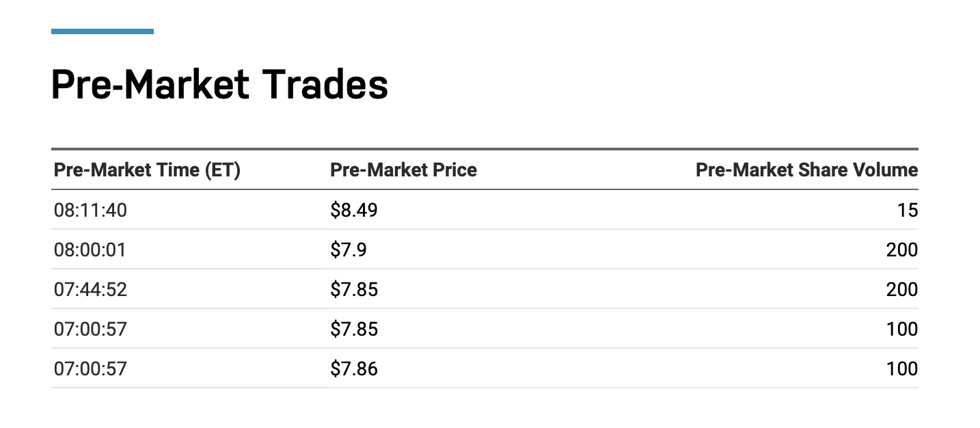This screenshot has width=980, height=428.
Task: Click the $7.9 price cell
Action: (x=349, y=250)
